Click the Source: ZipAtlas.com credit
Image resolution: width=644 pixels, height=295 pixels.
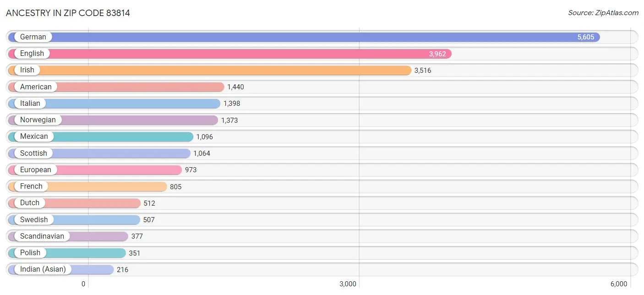tap(603, 13)
